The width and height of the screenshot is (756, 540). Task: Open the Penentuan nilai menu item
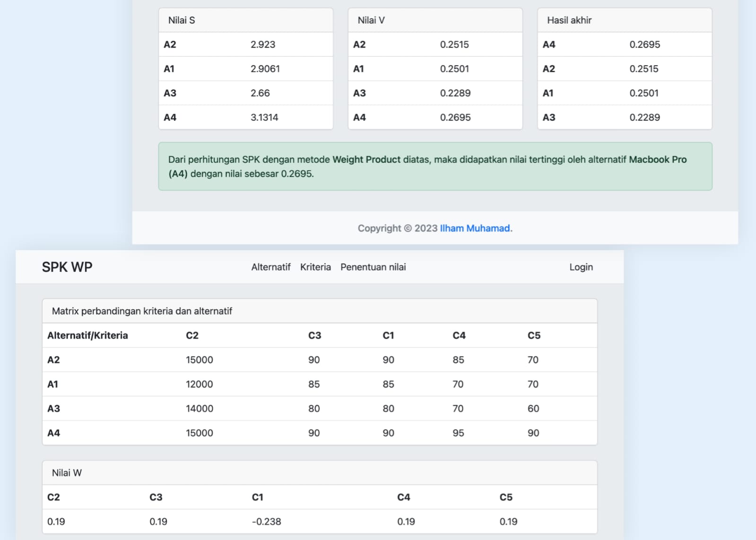(373, 267)
